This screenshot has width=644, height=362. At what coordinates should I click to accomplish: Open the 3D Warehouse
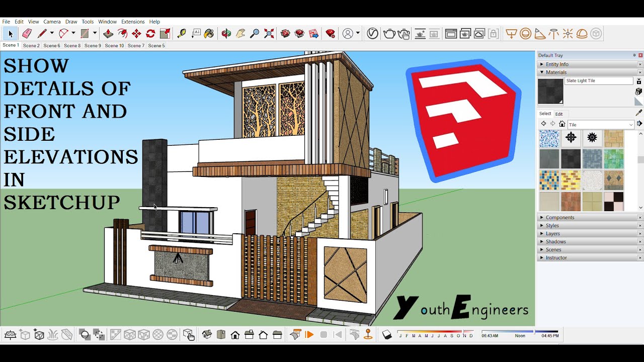pyautogui.click(x=285, y=34)
